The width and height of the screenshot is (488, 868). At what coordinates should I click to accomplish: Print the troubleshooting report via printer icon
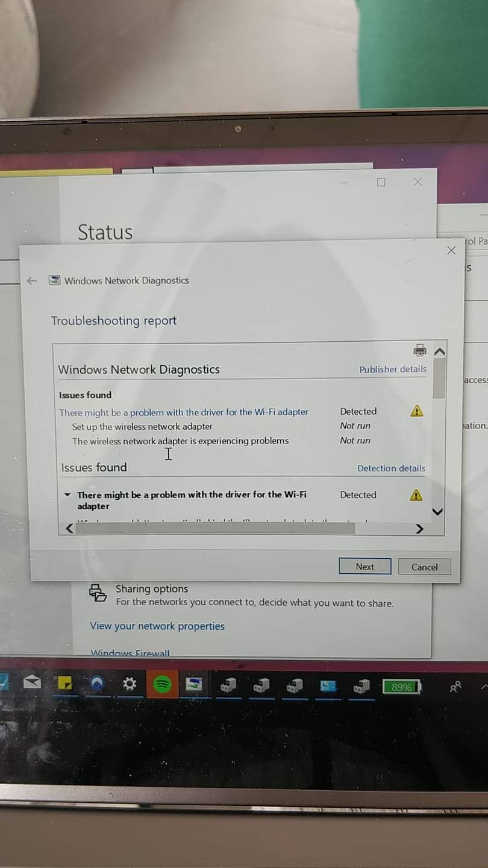pos(420,350)
